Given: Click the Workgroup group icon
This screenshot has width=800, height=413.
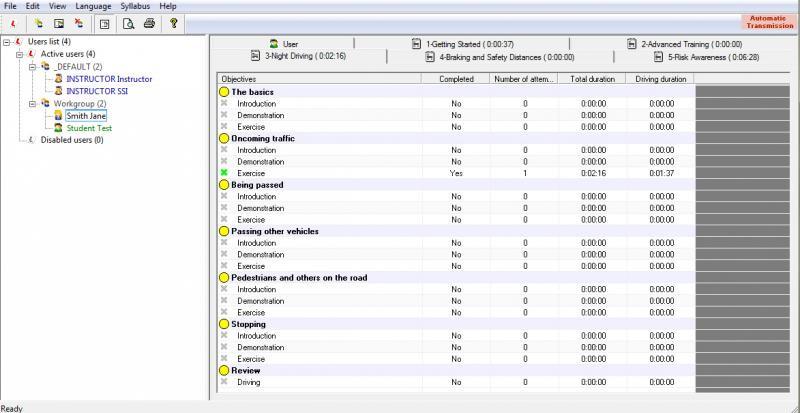Looking at the screenshot, I should (45, 104).
